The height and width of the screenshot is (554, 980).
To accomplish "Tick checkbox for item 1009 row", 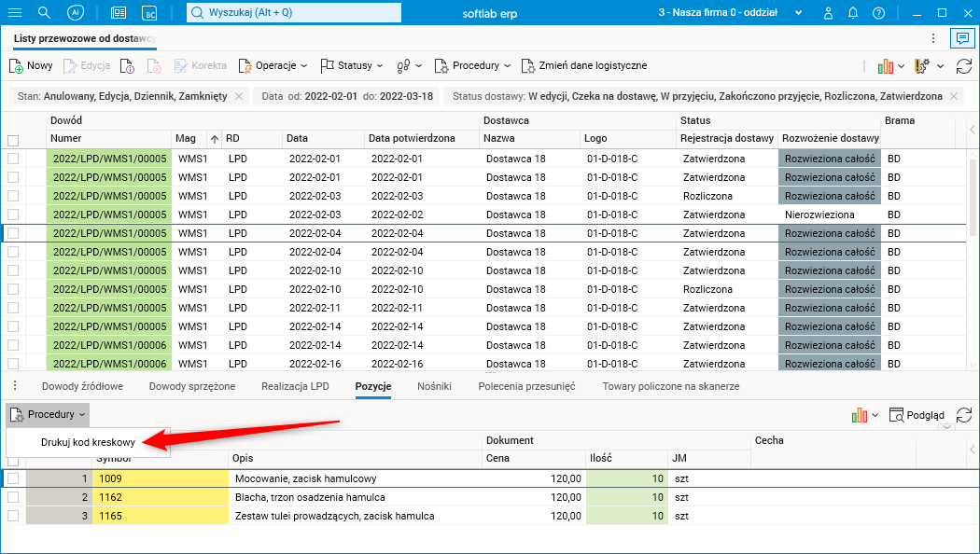I will point(13,478).
